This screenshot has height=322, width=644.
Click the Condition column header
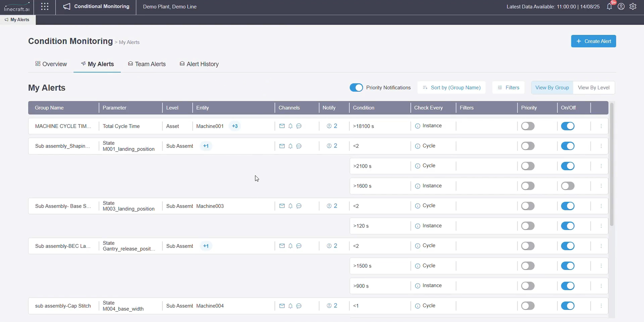[x=363, y=108]
